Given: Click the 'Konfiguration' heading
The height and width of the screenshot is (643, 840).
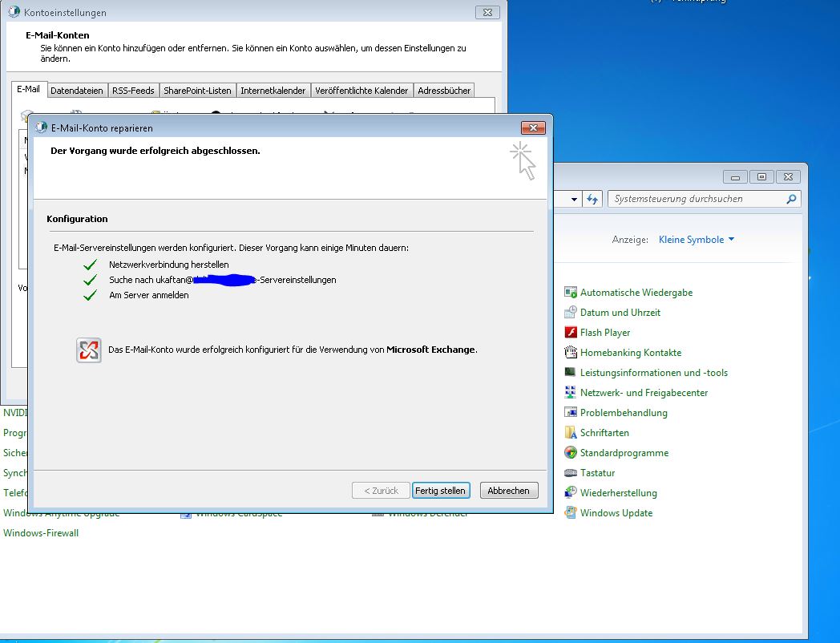Looking at the screenshot, I should pos(77,219).
